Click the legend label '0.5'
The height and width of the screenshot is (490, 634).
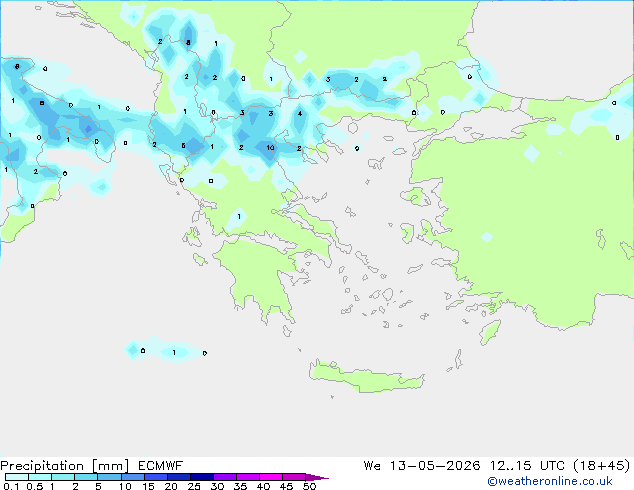[35, 486]
